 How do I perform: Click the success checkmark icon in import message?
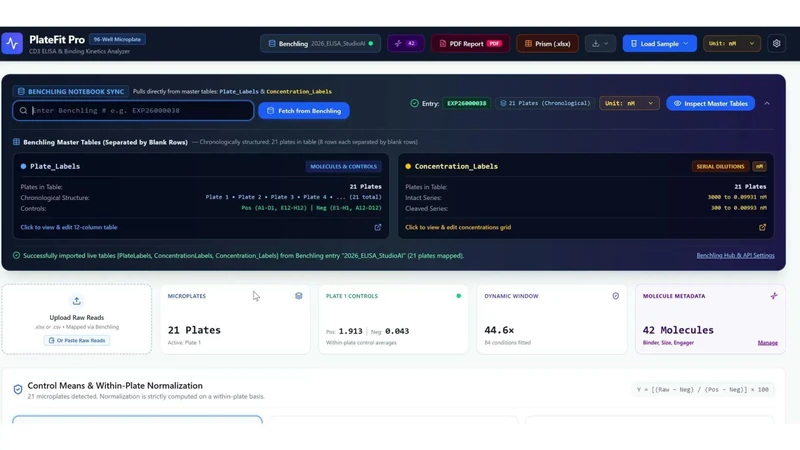coord(16,256)
